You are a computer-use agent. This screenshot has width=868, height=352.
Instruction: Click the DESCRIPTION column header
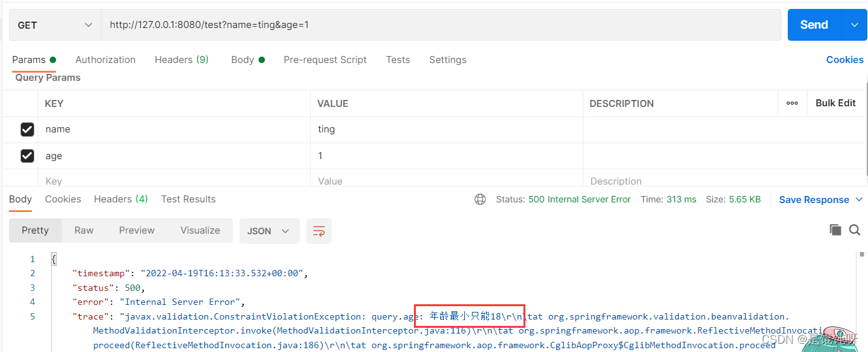point(622,103)
